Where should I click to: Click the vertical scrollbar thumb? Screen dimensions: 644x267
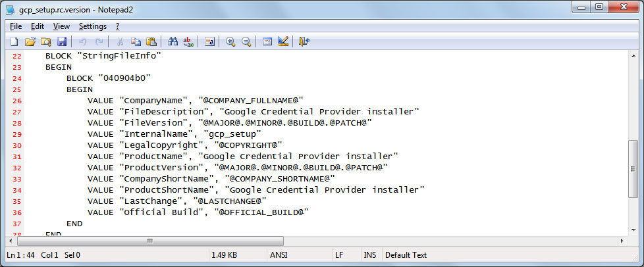click(x=633, y=168)
